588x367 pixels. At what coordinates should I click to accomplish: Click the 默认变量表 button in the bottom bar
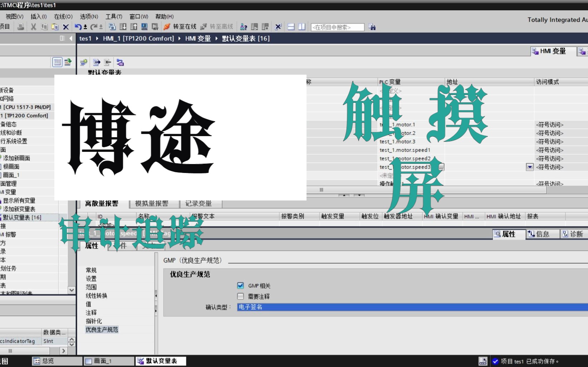coord(161,361)
